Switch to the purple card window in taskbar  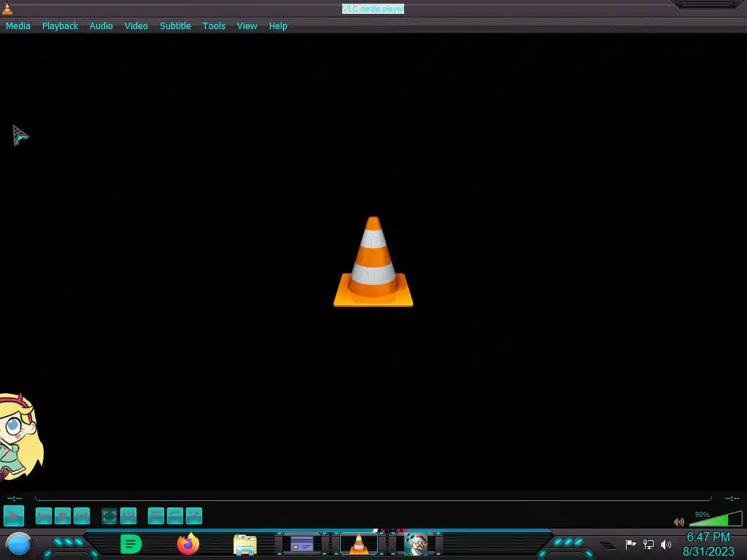[302, 544]
